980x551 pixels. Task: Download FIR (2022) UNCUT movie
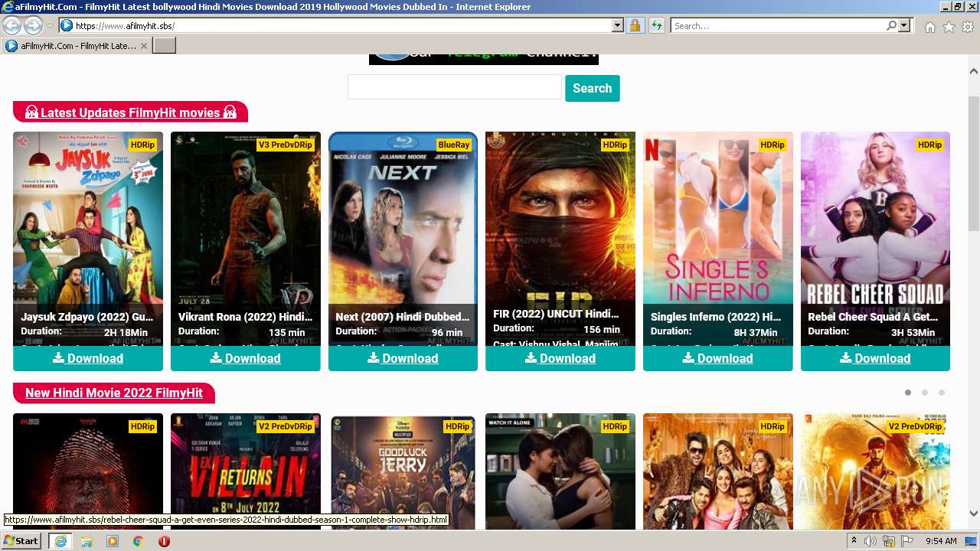click(x=560, y=358)
